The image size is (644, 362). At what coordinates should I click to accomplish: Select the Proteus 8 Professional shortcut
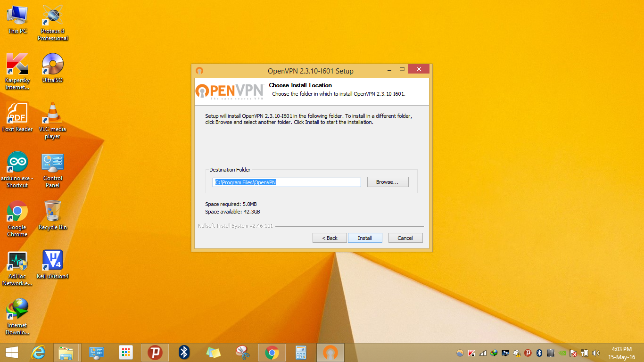coord(53,23)
